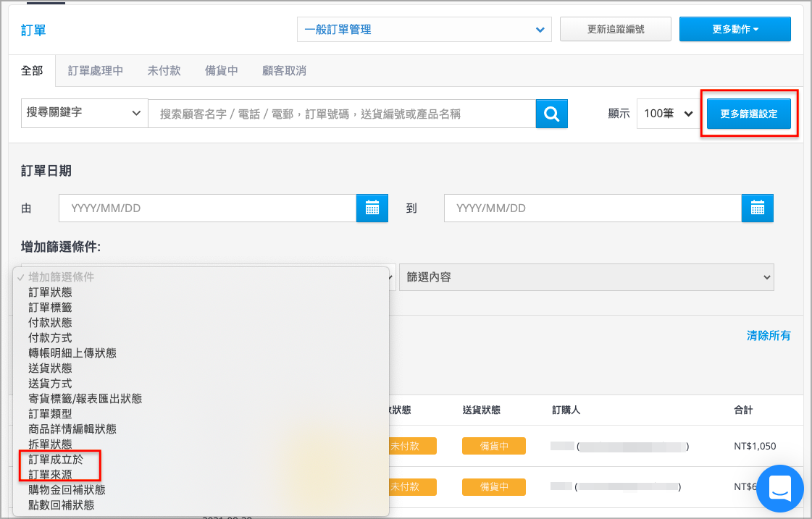Click the 清除所有 link
Screen dimensions: 812x519
(769, 336)
